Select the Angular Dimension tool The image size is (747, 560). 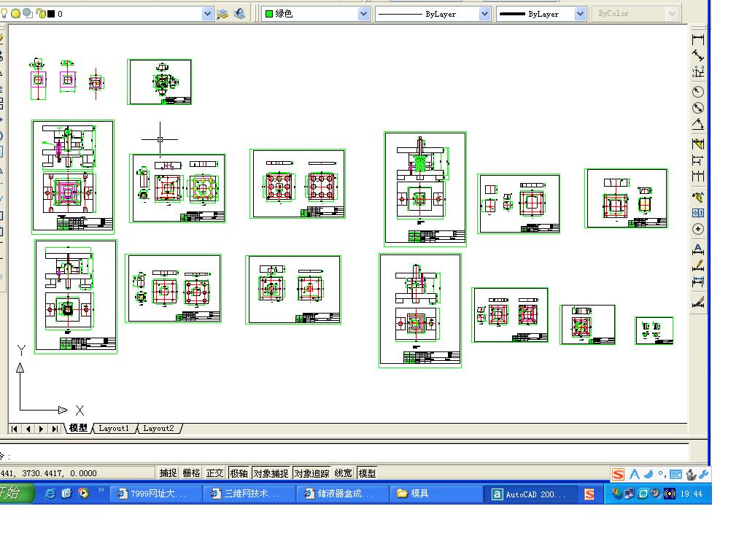(698, 124)
